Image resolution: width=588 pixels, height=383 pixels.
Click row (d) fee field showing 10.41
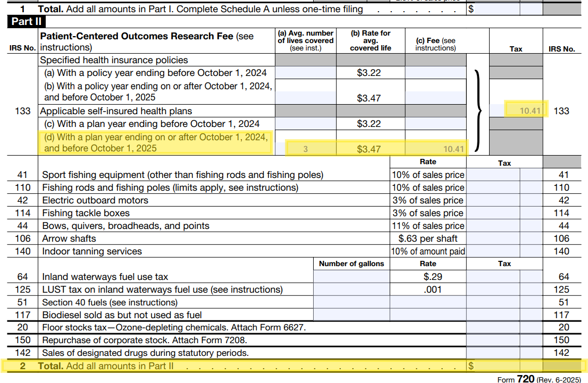pyautogui.click(x=436, y=149)
